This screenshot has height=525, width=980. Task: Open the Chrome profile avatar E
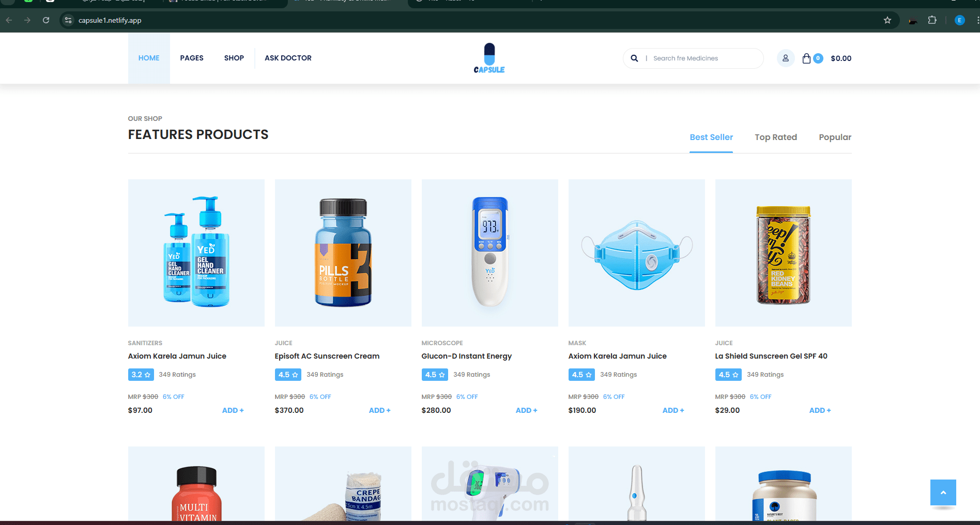959,20
